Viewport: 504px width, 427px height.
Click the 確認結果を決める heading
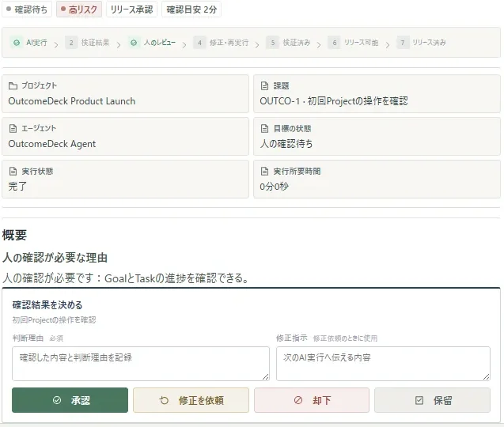47,305
